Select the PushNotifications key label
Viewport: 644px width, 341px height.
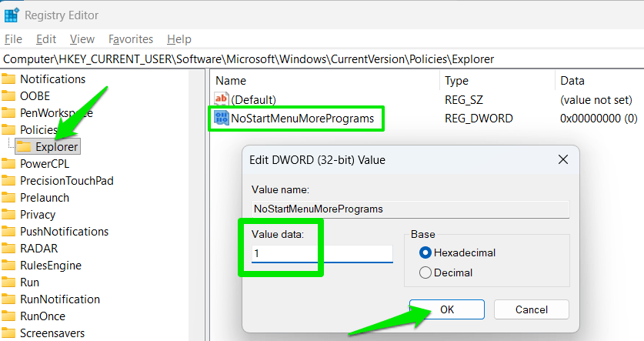64,231
